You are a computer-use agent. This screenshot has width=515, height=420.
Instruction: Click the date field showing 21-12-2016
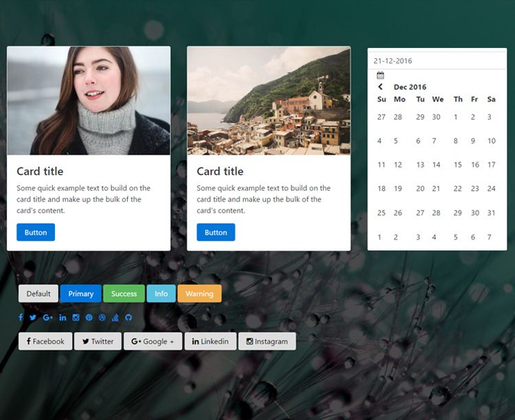point(437,61)
